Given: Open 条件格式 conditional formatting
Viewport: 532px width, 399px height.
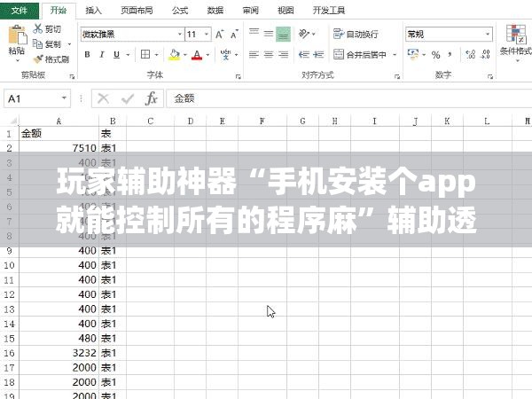Looking at the screenshot, I should [x=516, y=43].
